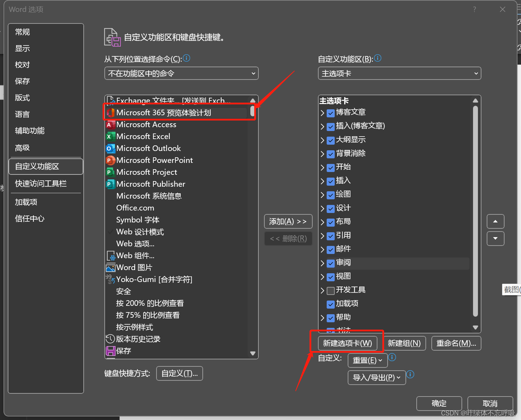Viewport: 521px width, 420px height.
Task: Select the 按 200% 的比例查看 command
Action: click(x=150, y=303)
